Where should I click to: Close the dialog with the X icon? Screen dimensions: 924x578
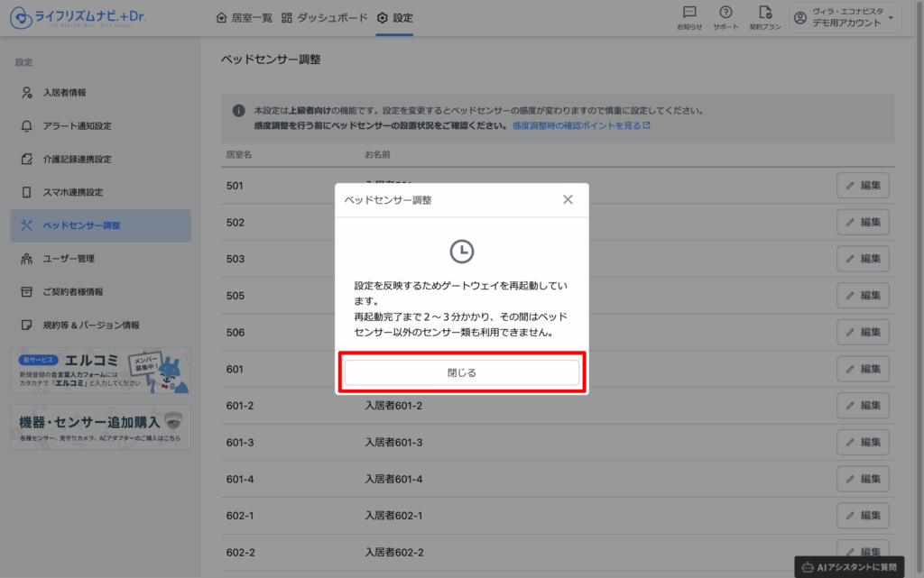tap(568, 199)
